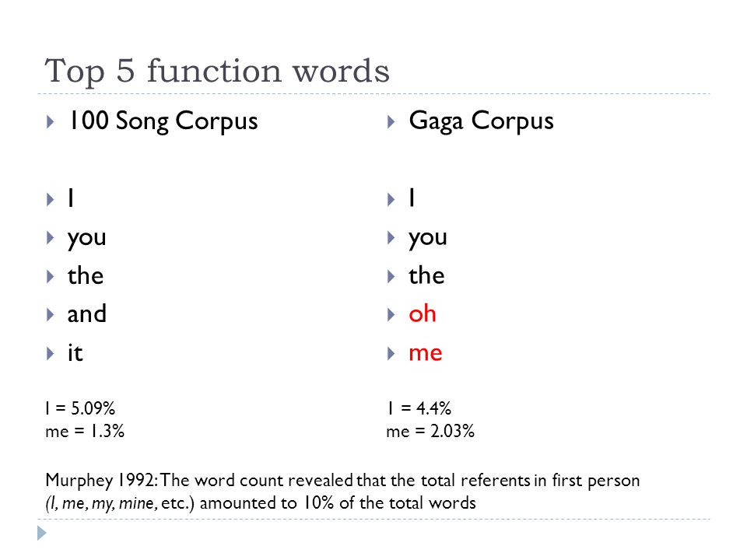
Task: Click the red word 'oh'
Action: [423, 313]
